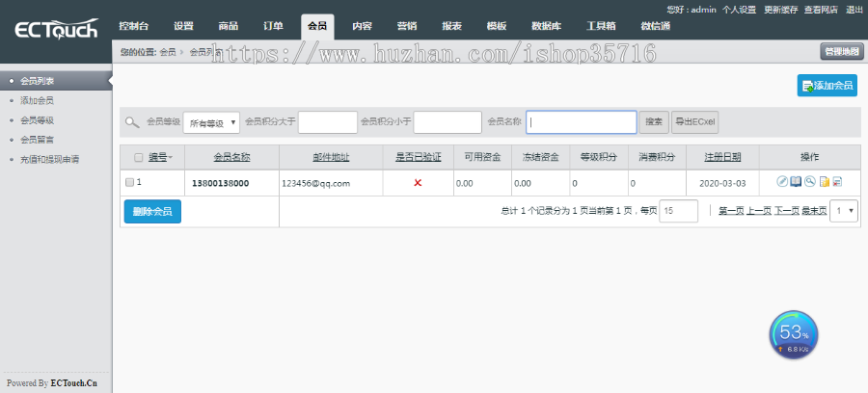Click the 退出 link
Image resolution: width=868 pixels, height=393 pixels.
tap(854, 10)
